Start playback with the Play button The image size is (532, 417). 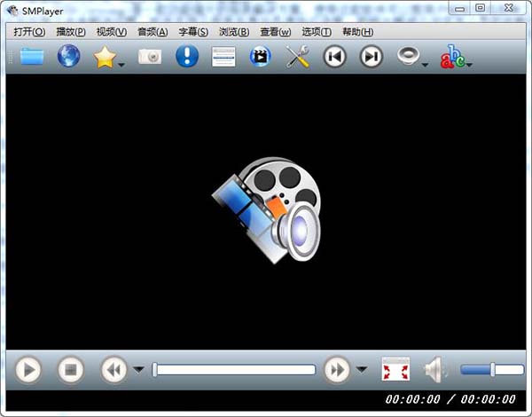(x=28, y=369)
